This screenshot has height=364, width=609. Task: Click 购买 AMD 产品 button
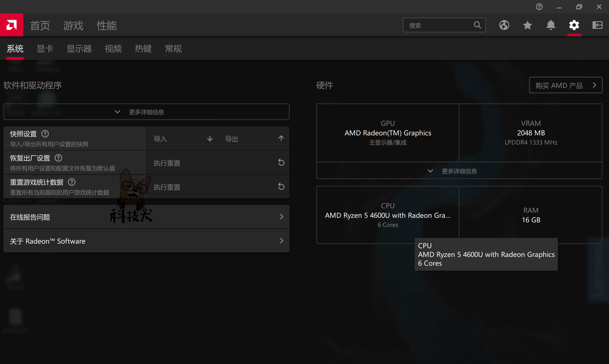point(565,85)
